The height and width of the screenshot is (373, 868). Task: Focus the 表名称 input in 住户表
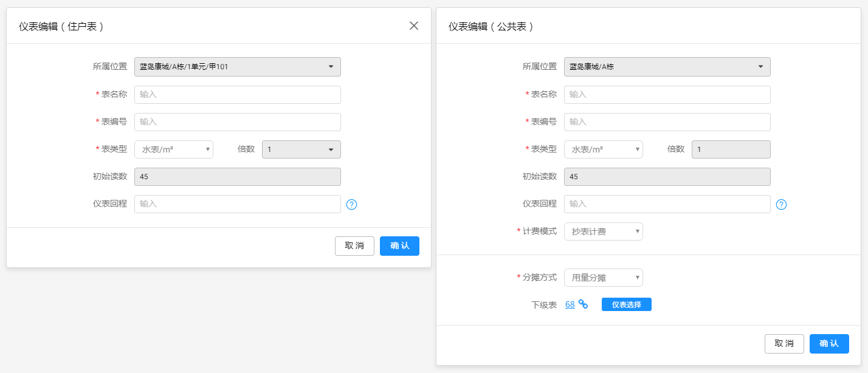pos(237,95)
